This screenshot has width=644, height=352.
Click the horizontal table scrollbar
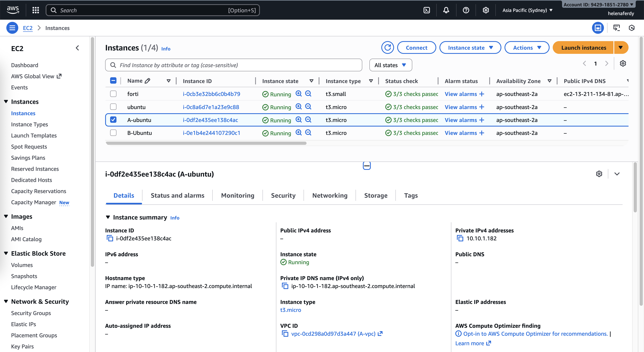click(x=206, y=143)
